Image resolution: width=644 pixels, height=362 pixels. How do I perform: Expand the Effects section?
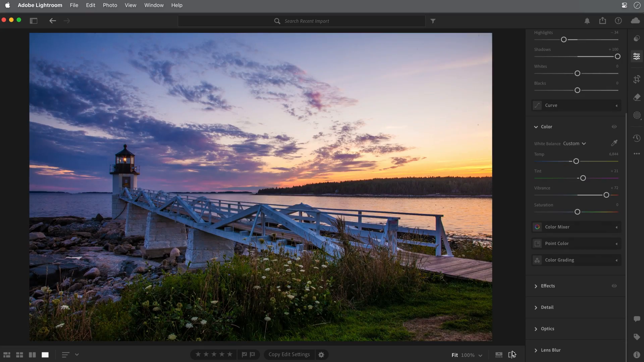[x=536, y=286]
